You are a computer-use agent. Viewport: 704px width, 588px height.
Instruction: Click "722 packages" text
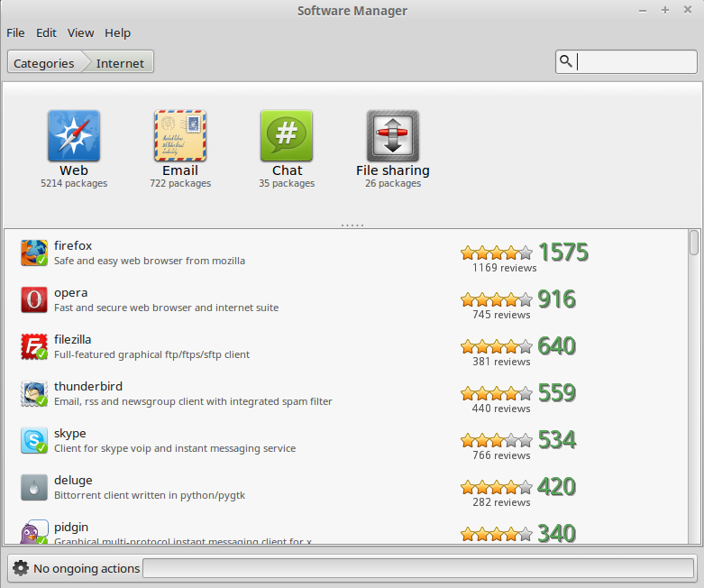tap(180, 183)
